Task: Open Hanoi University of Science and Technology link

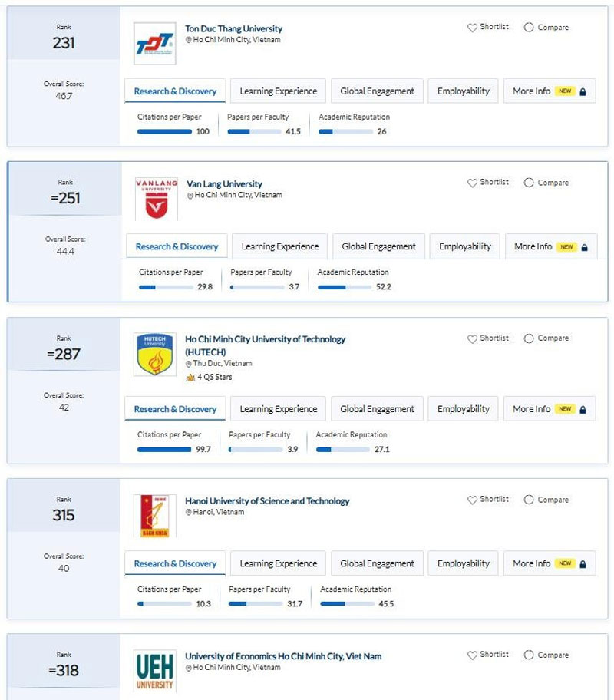Action: pyautogui.click(x=267, y=501)
